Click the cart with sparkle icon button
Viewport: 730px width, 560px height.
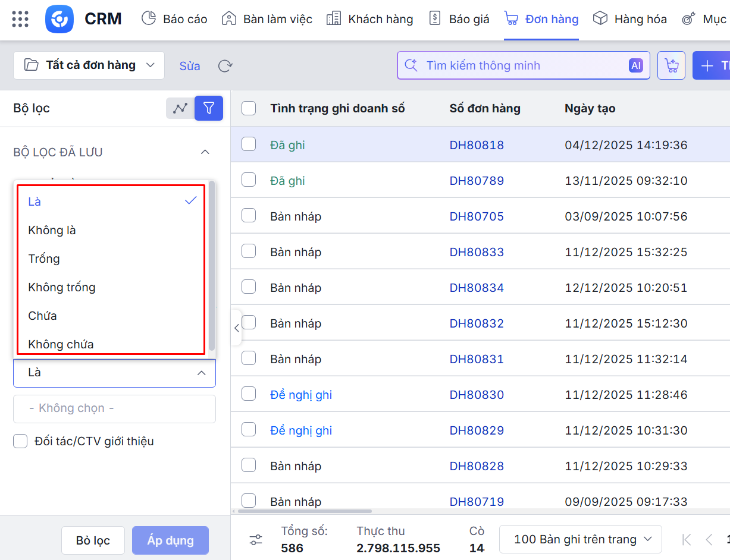[671, 65]
